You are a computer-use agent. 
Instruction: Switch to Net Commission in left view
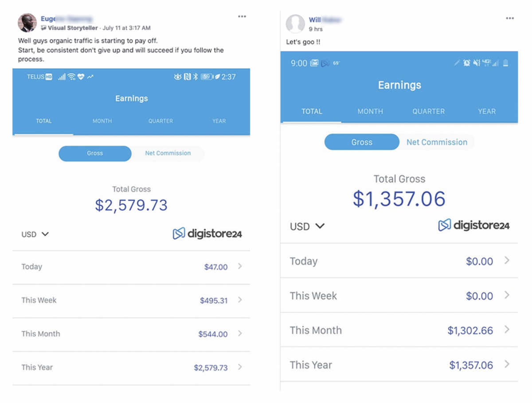(x=168, y=153)
